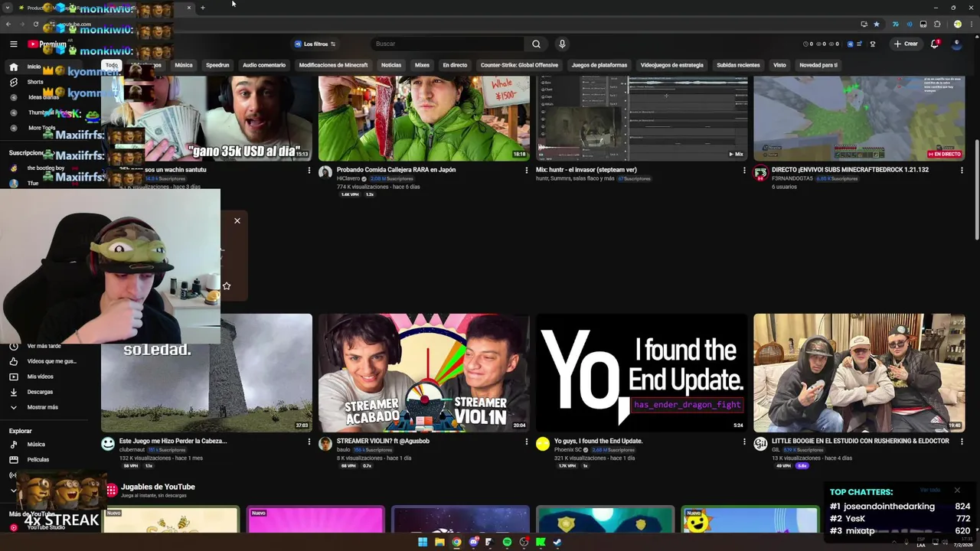Click the Crear button
980x551 pixels.
click(x=905, y=44)
